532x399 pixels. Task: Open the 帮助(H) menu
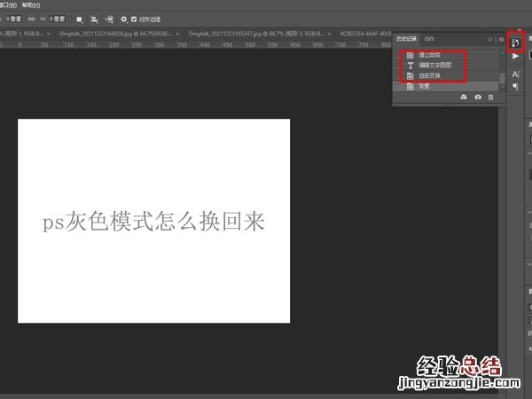33,4
